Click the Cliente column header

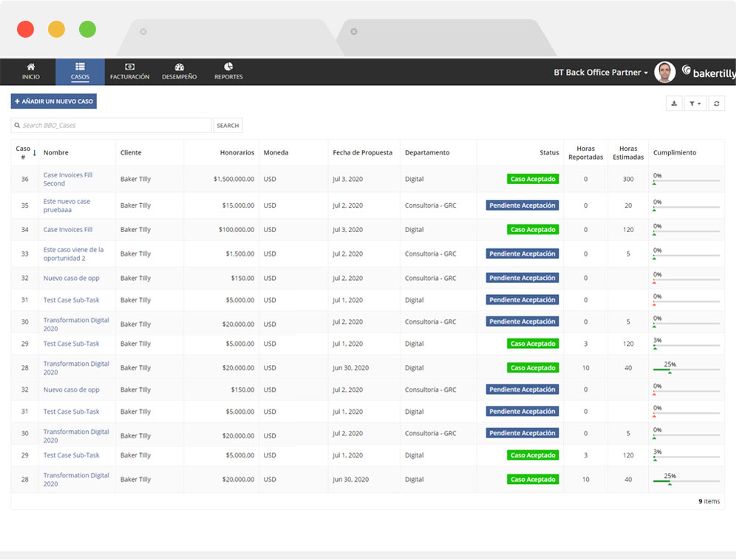pyautogui.click(x=131, y=152)
